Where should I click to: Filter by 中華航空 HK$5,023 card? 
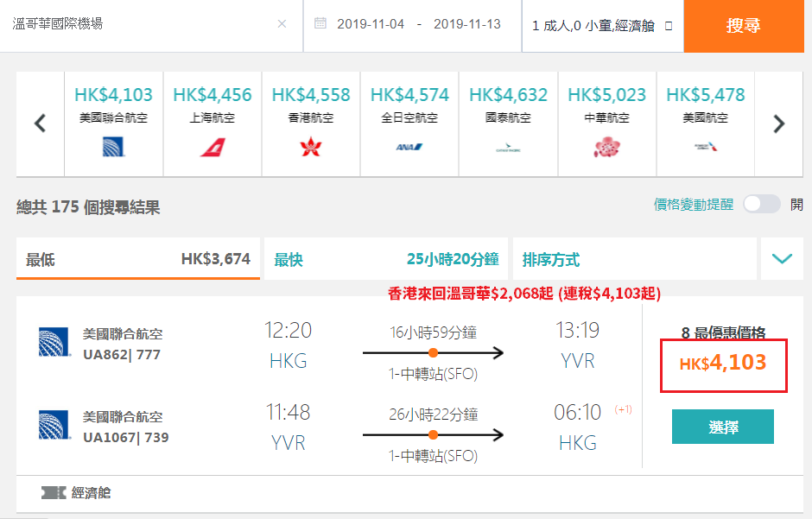(x=607, y=123)
